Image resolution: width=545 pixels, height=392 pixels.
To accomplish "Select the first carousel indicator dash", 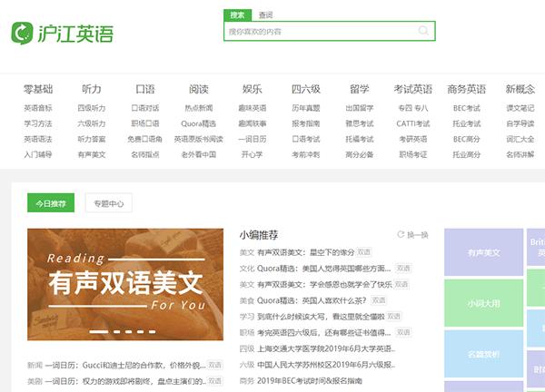I will [98, 331].
